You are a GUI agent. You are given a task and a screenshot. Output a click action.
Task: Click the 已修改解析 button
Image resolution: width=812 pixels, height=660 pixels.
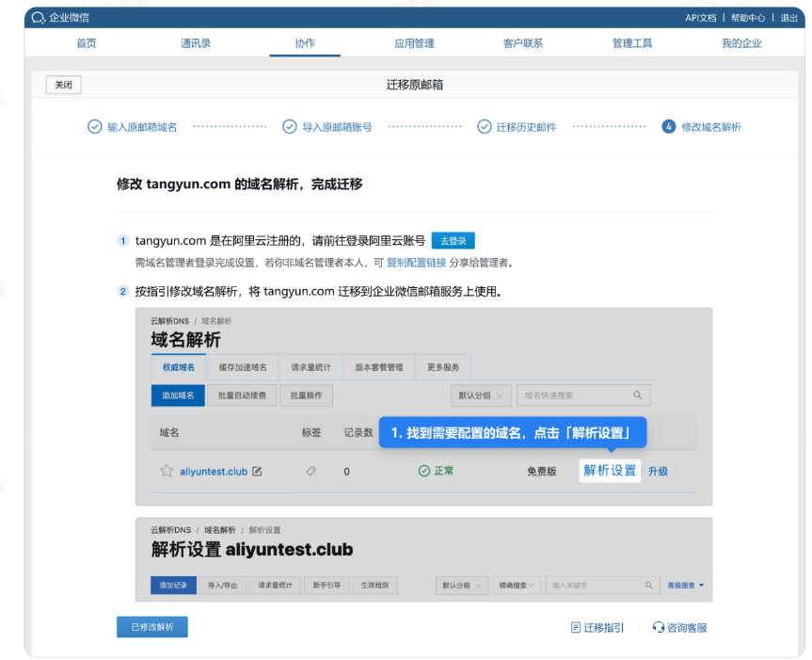(151, 626)
